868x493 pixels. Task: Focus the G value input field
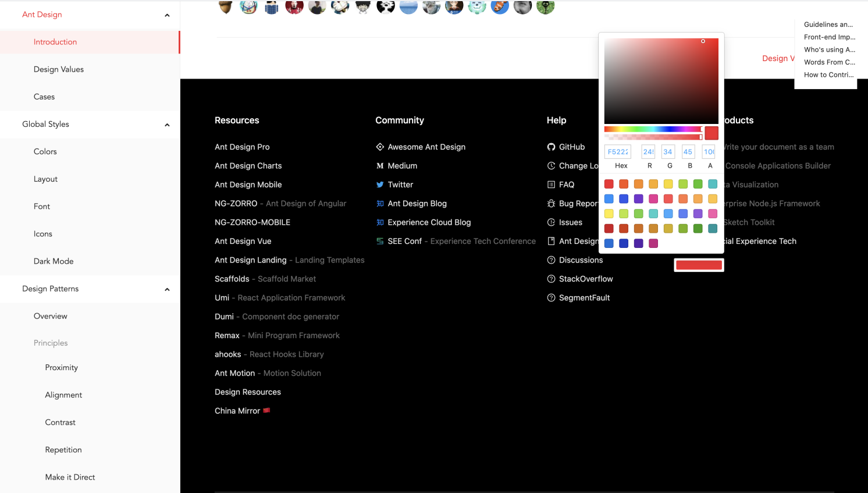668,152
